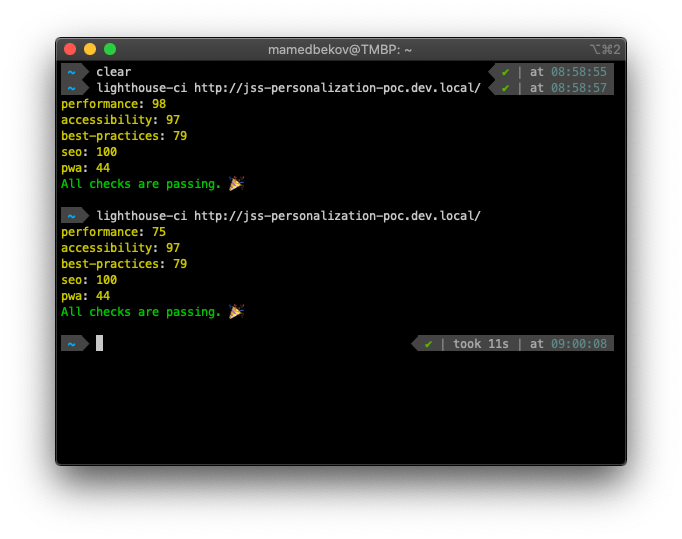
Task: Click the ⌥⌘2 window shortcut indicator
Action: pos(603,49)
